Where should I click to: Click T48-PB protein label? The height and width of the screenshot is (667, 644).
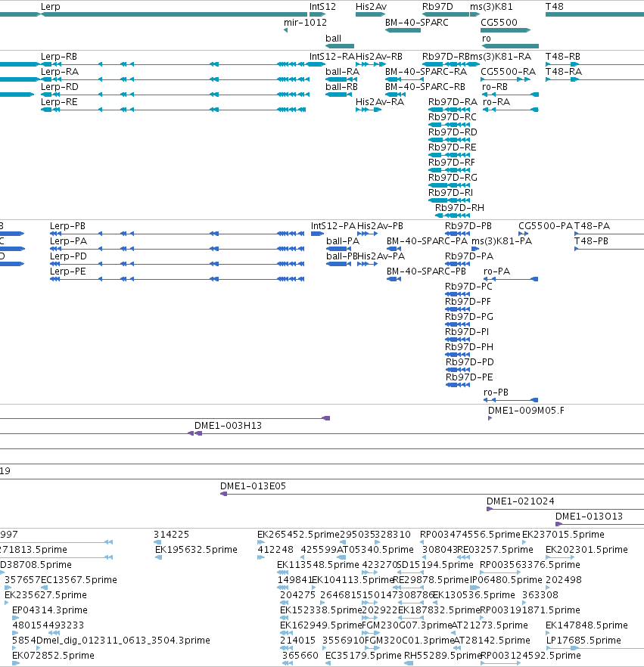[x=591, y=240]
